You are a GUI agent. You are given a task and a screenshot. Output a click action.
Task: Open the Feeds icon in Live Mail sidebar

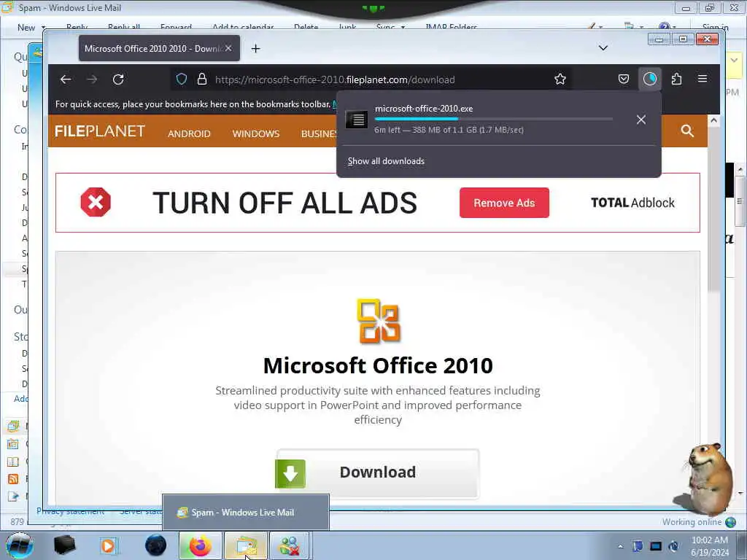13,478
